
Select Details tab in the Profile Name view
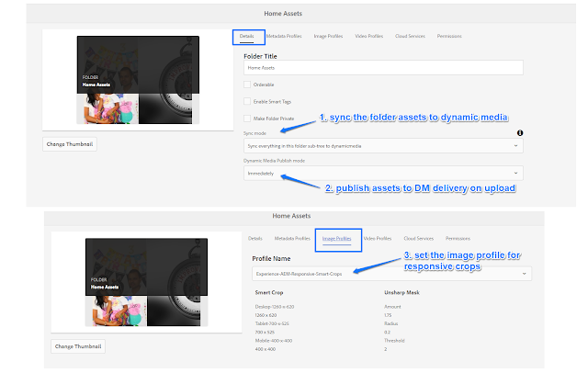pos(255,239)
